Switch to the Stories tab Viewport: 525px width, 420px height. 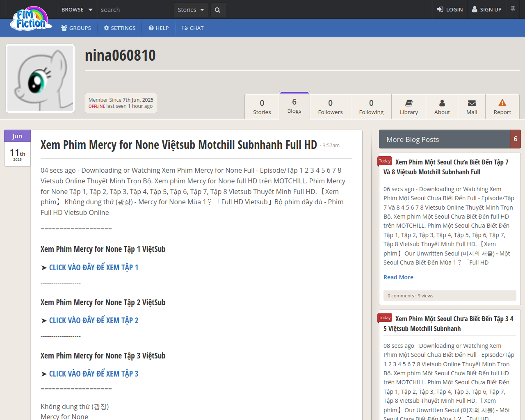262,107
